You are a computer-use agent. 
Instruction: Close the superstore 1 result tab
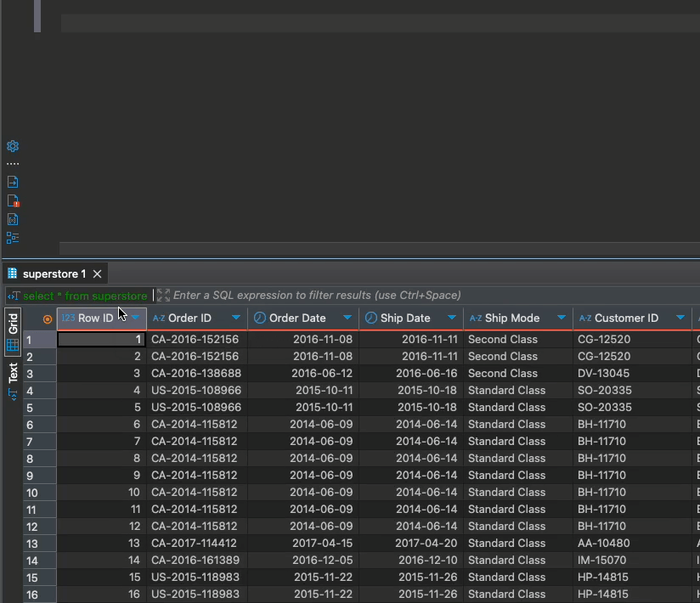pyautogui.click(x=98, y=273)
